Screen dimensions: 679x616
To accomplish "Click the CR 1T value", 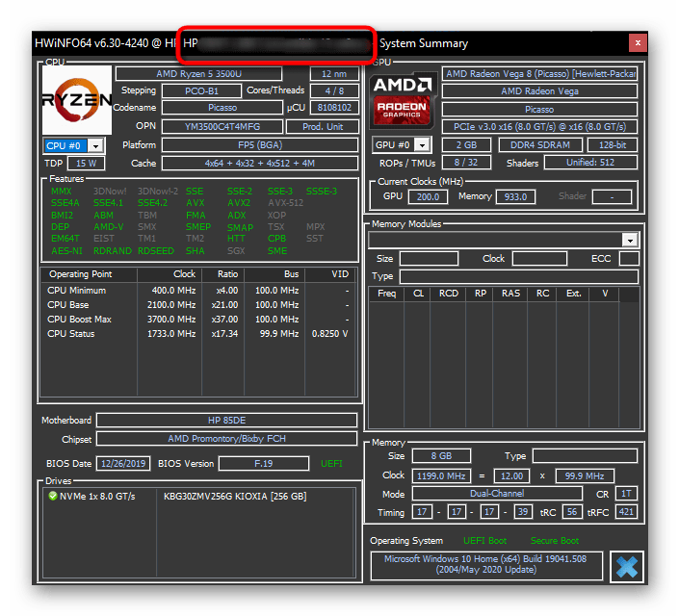I will point(626,494).
